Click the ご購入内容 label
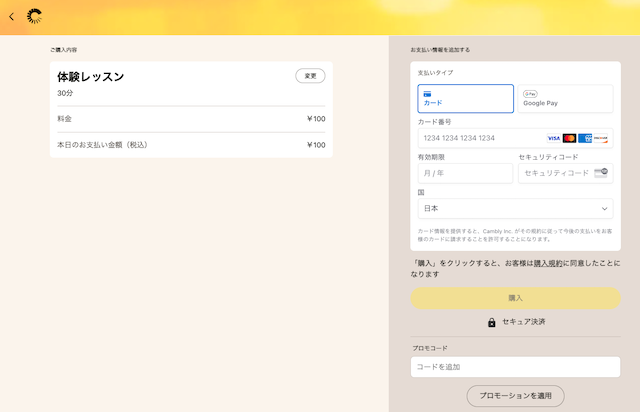 pos(64,50)
